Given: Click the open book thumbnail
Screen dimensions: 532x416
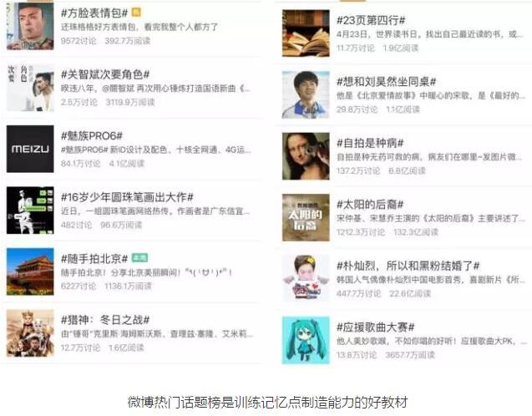Looking at the screenshot, I should click(306, 33).
